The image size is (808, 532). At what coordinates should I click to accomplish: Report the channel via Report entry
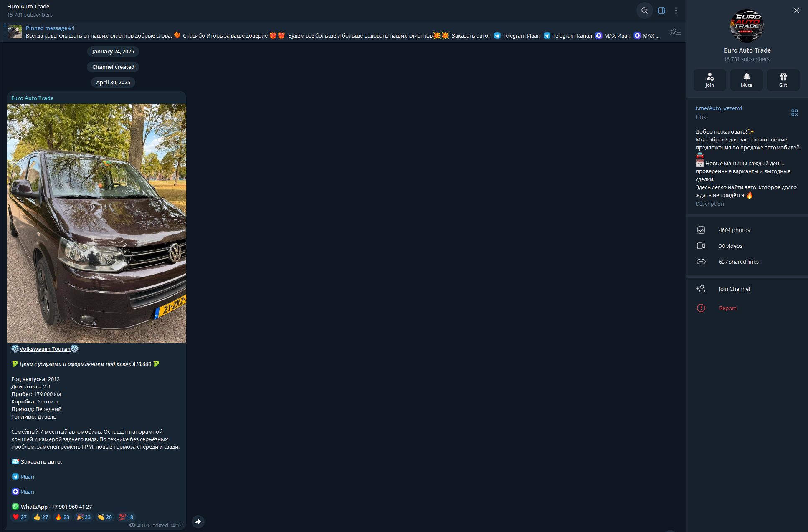coord(747,308)
